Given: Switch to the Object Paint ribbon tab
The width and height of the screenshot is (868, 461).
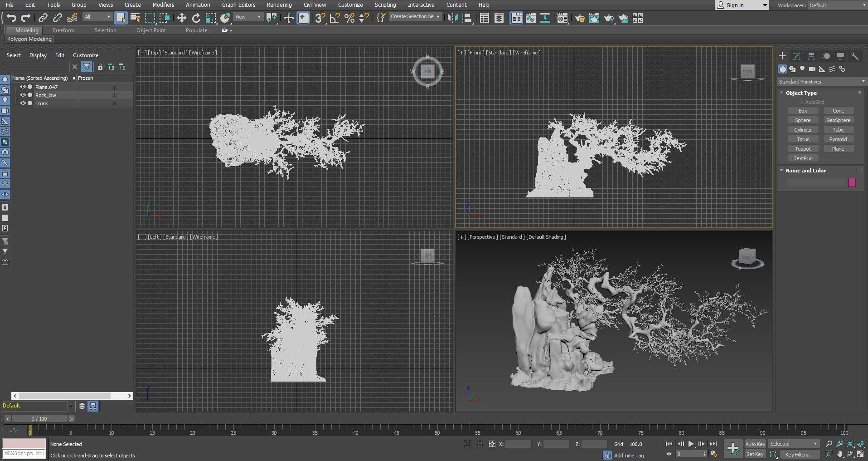Looking at the screenshot, I should 151,30.
